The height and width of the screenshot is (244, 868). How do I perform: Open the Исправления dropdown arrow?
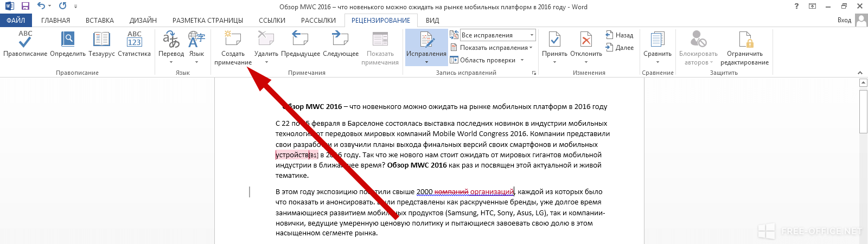click(x=426, y=62)
